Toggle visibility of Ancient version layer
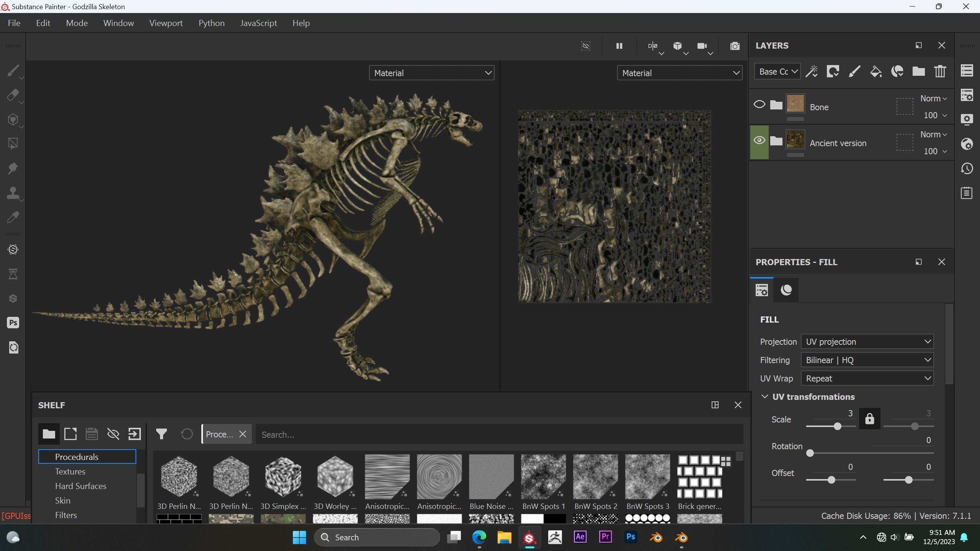Viewport: 980px width, 551px height. [759, 140]
